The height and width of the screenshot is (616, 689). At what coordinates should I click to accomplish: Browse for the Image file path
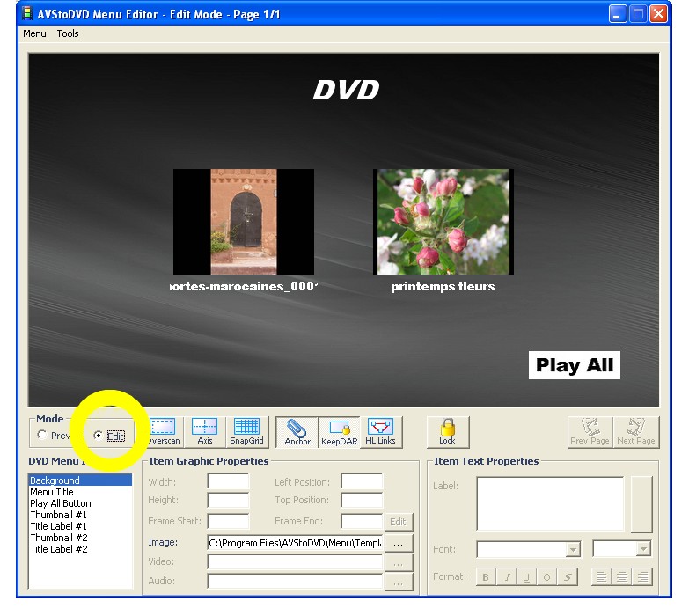point(398,543)
